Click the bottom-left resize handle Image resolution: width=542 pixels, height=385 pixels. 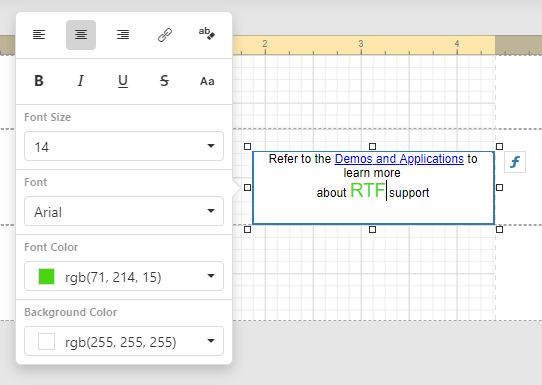coord(247,229)
